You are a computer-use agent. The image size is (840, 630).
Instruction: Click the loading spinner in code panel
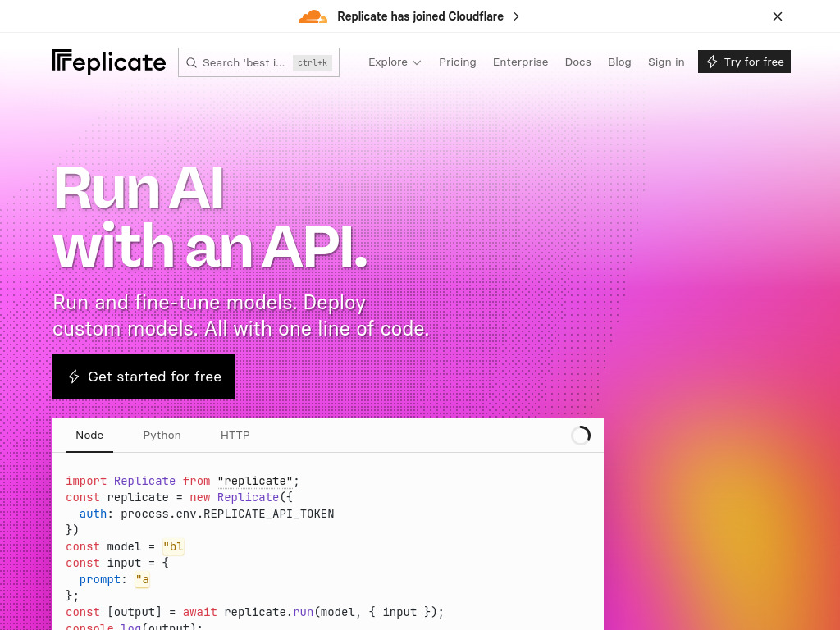(x=581, y=436)
